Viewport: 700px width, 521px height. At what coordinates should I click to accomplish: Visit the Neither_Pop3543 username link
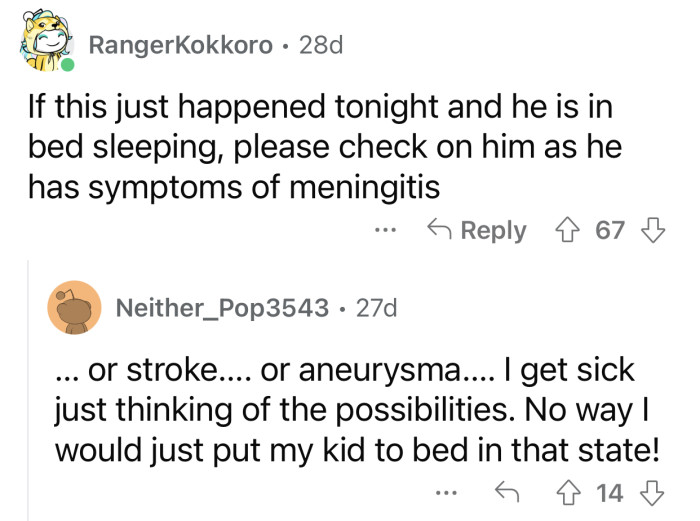point(223,308)
